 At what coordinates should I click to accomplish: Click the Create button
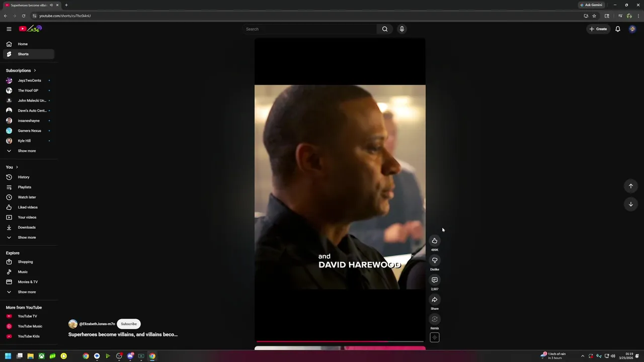click(x=598, y=29)
